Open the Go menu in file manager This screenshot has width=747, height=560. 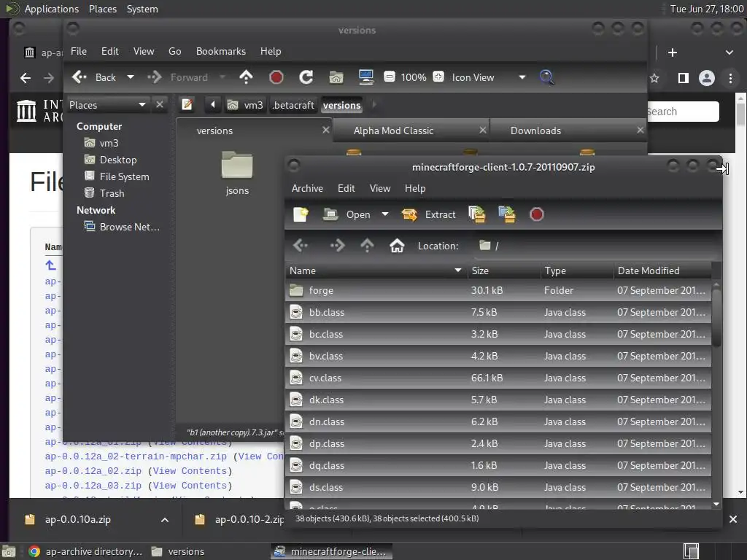pos(174,52)
